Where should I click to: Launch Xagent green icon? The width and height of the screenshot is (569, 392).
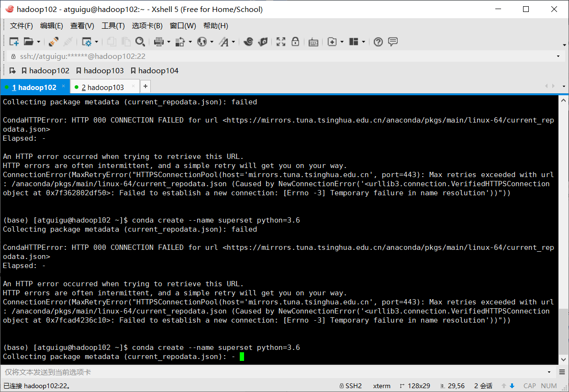coord(263,42)
